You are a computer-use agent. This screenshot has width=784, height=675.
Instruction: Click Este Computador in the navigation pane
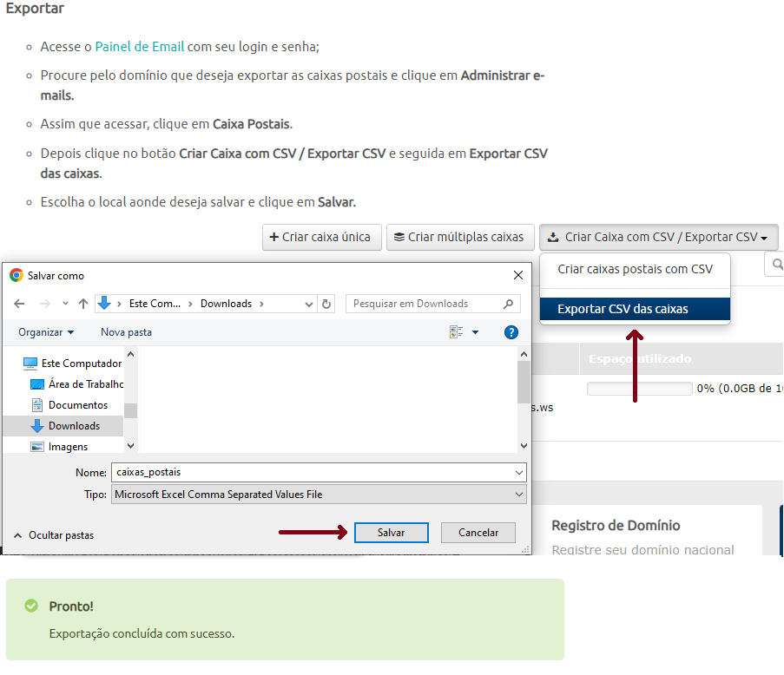tap(81, 364)
